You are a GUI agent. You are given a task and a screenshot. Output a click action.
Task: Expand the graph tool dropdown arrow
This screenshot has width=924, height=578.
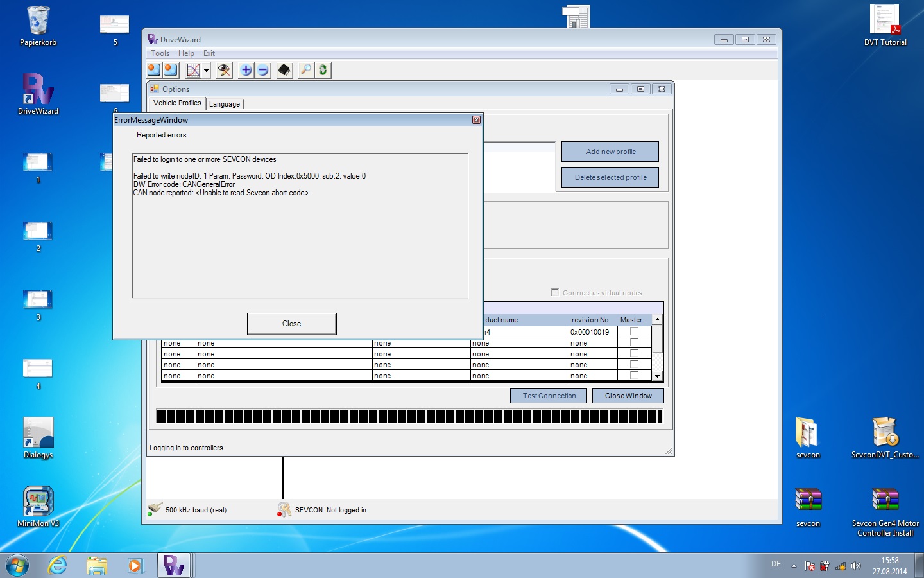pos(206,71)
